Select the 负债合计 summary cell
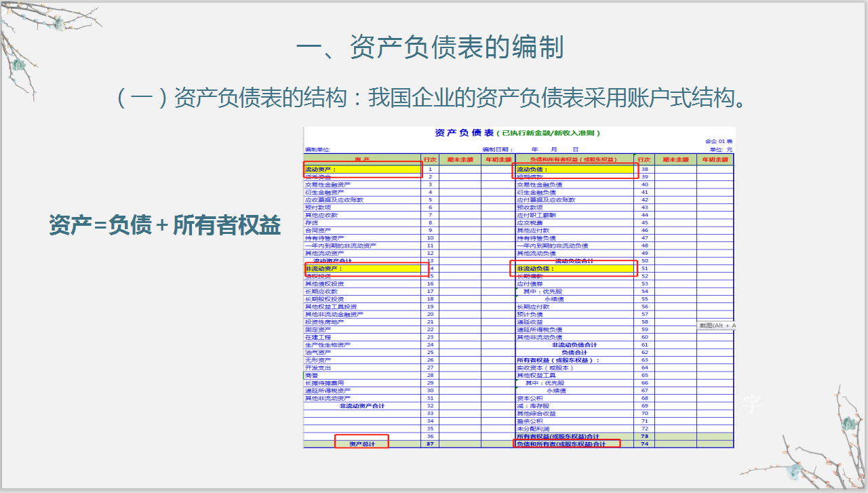Screen dimensions: 868x493 click(575, 353)
